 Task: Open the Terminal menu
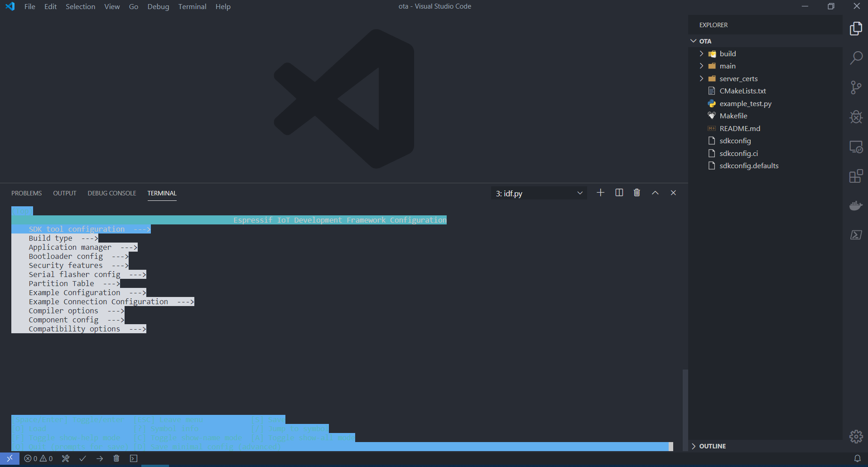point(192,6)
